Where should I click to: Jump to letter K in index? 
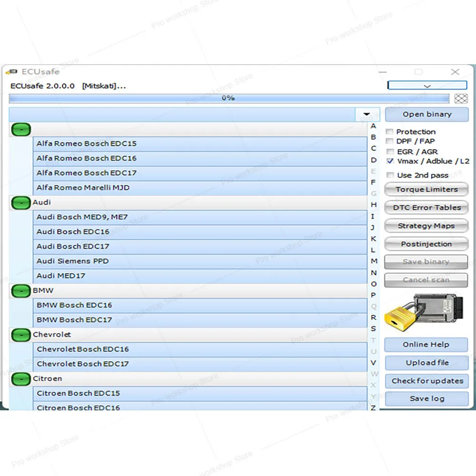(373, 239)
